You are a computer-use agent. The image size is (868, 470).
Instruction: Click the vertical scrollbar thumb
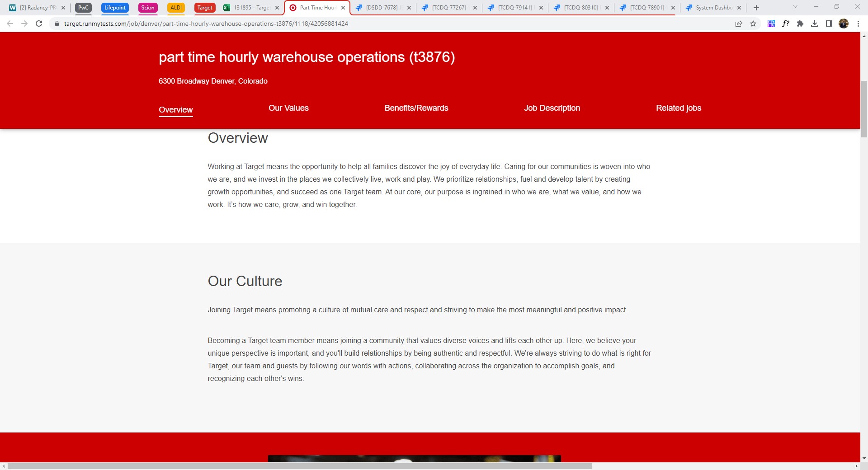(864, 109)
